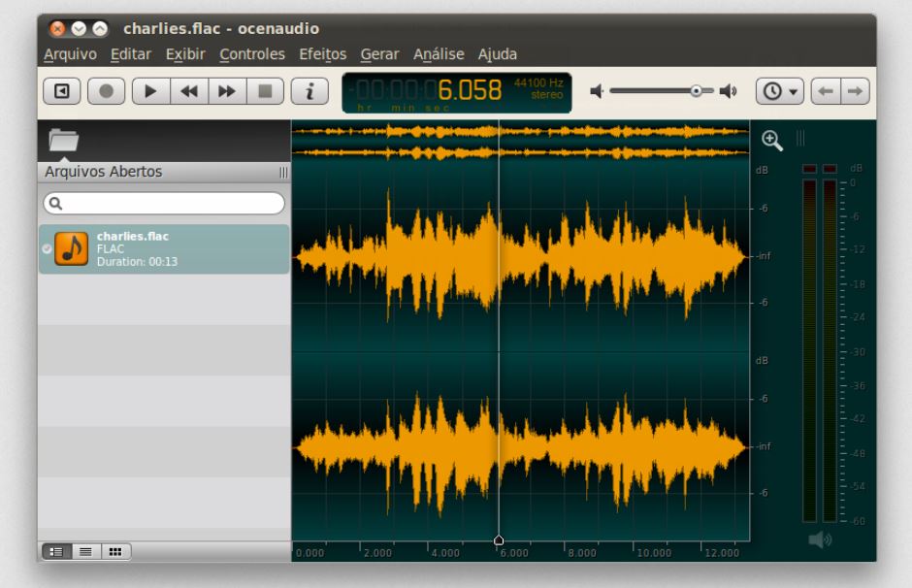Adjust the volume slider handle
The width and height of the screenshot is (912, 588).
click(697, 91)
